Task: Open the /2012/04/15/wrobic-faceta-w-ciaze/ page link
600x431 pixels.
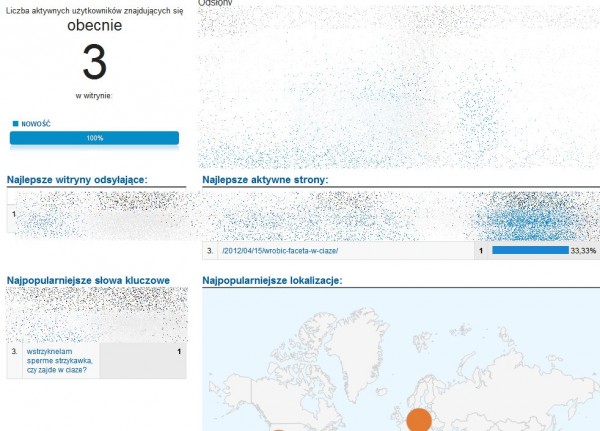Action: coord(280,251)
